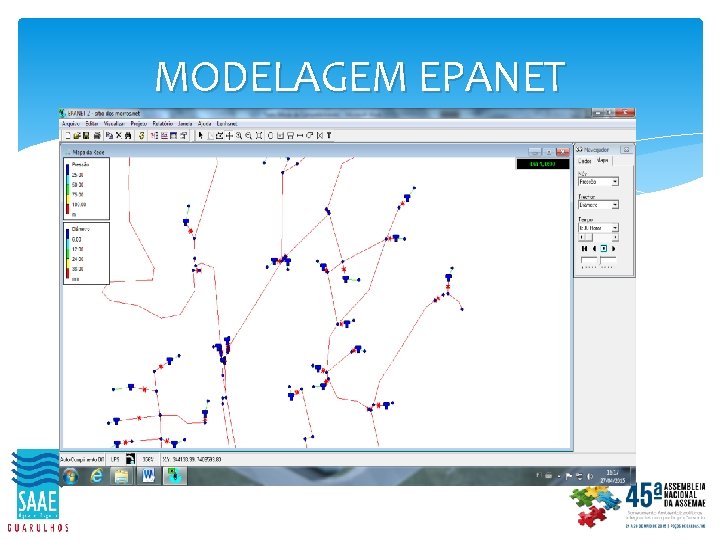Viewport: 720px width, 540px height.
Task: Click the Forward play animation button
Action: [x=613, y=248]
